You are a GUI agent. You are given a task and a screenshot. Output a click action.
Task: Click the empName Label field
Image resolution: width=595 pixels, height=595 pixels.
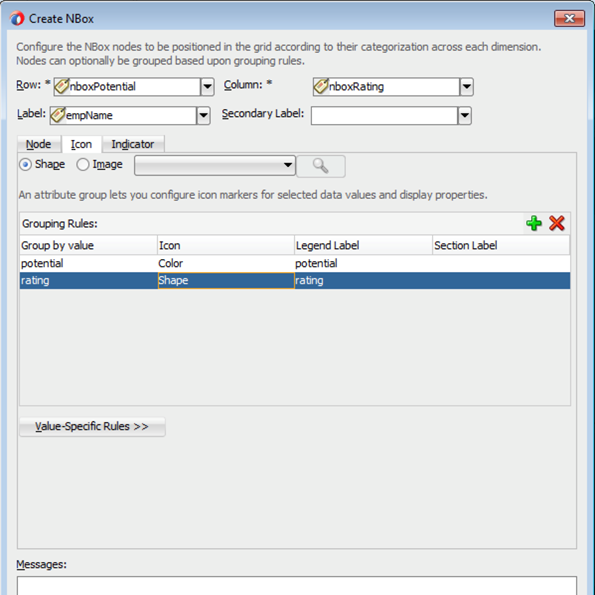coord(123,115)
